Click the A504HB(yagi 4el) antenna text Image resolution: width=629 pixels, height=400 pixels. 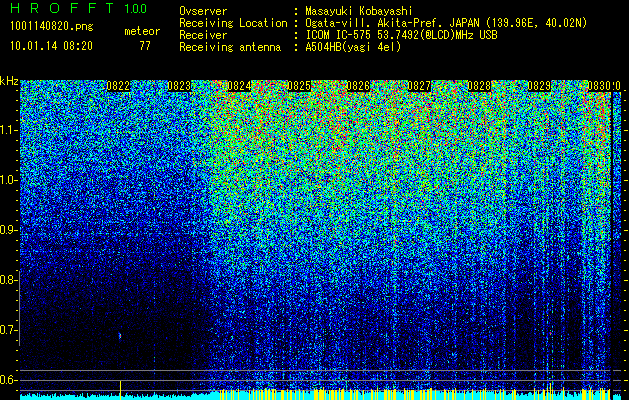pos(353,47)
